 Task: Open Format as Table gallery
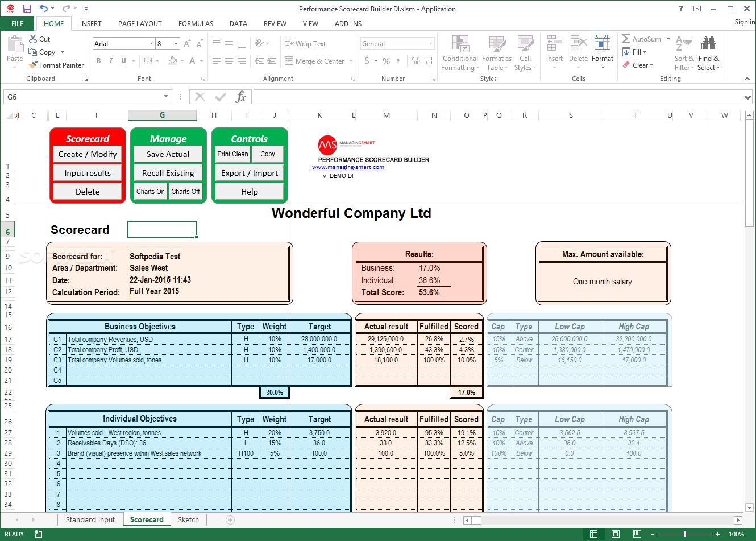tap(496, 53)
